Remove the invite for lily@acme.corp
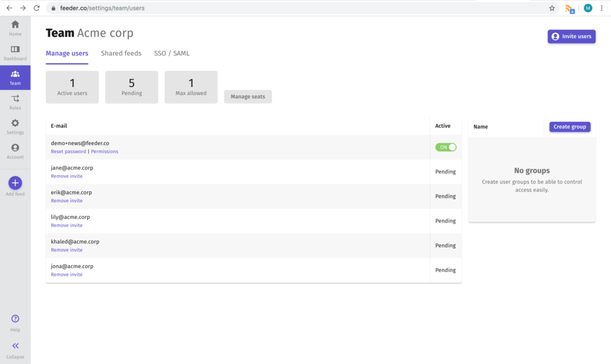This screenshot has height=364, width=611. point(67,225)
